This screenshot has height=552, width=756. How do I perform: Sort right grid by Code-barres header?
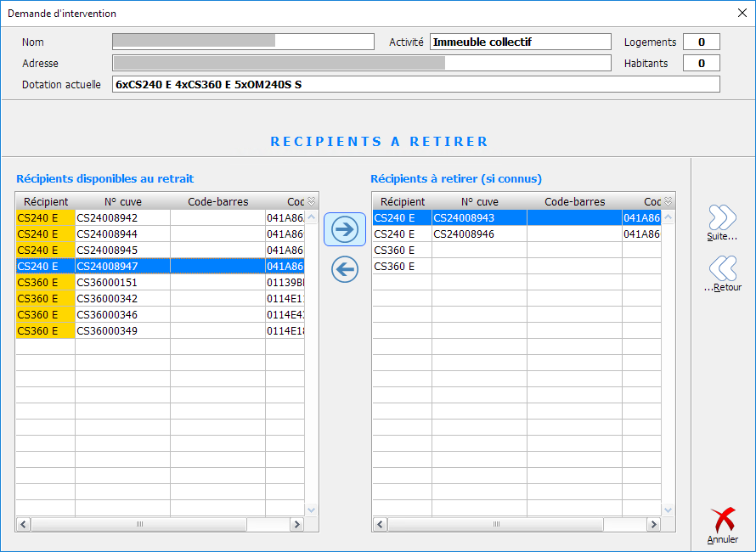pyautogui.click(x=574, y=201)
